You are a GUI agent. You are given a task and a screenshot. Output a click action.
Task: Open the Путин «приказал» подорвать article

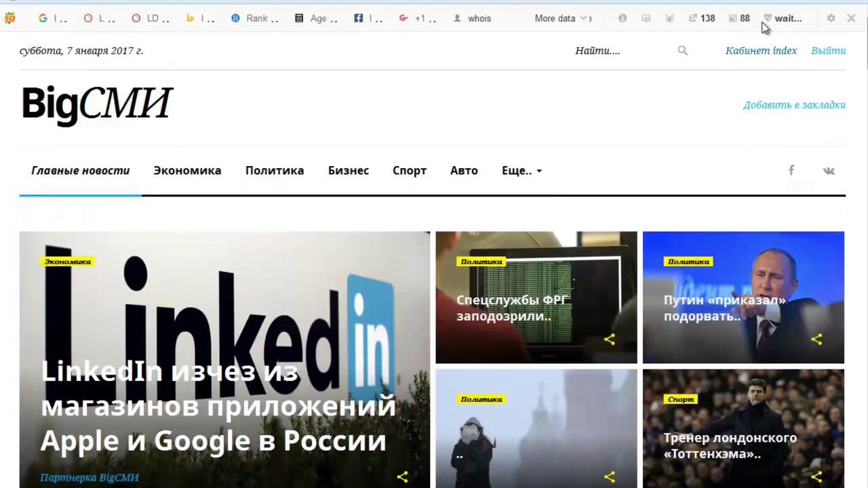point(724,308)
